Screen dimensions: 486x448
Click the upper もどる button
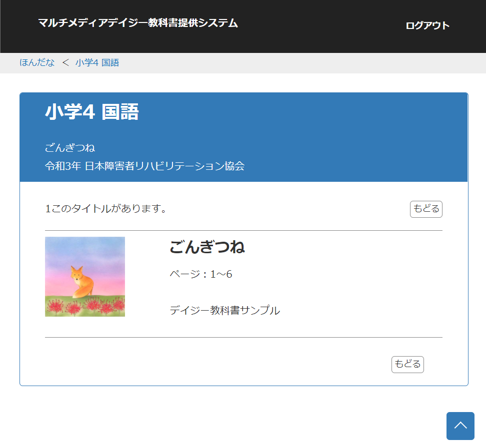pyautogui.click(x=426, y=209)
